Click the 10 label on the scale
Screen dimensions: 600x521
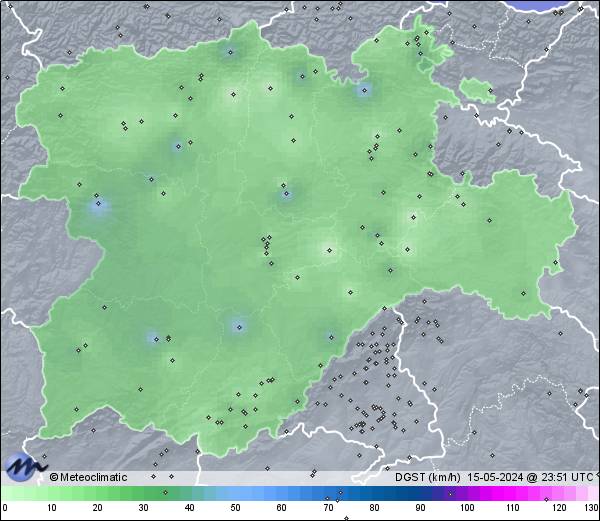52,508
